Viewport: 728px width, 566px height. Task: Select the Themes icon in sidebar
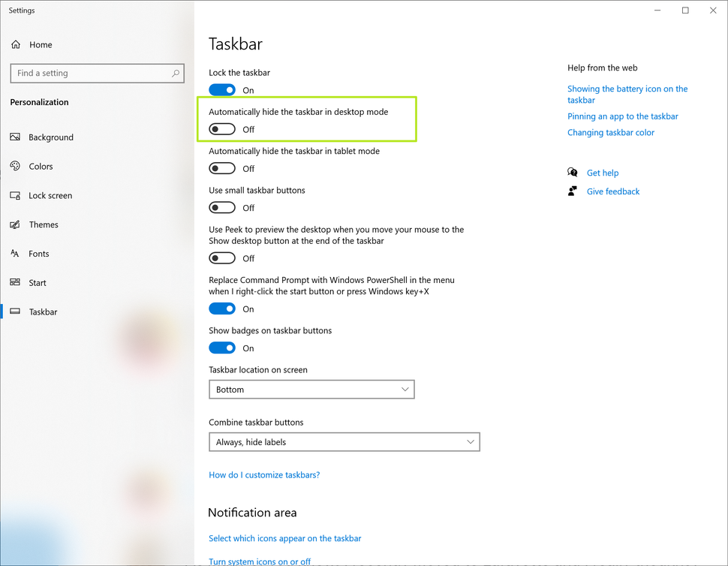click(16, 224)
